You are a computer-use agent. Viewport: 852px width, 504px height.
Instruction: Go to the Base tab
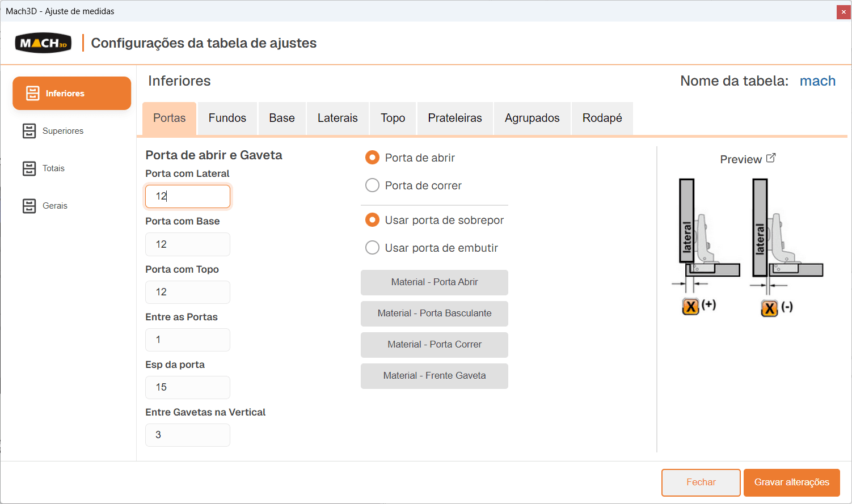point(282,118)
